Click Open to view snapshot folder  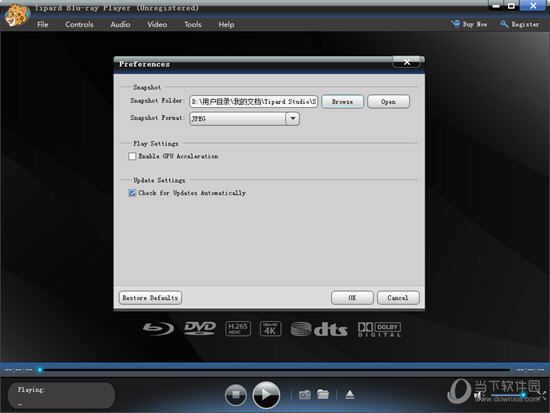[388, 101]
